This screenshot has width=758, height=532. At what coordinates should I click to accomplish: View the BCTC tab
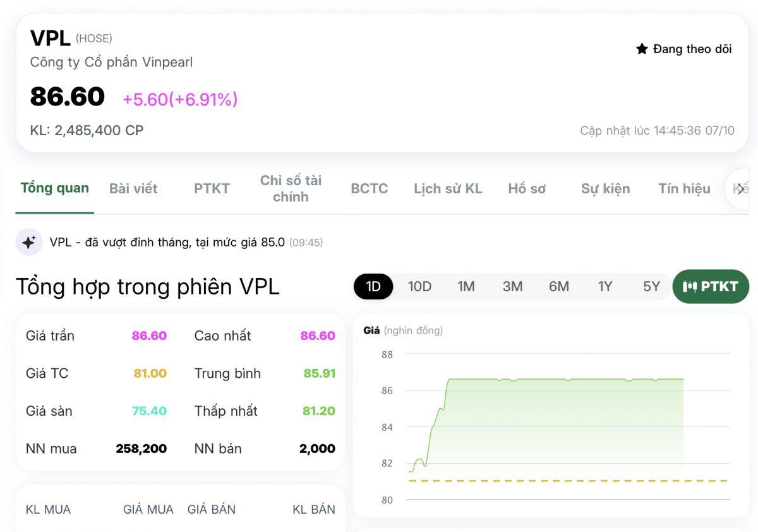(369, 188)
